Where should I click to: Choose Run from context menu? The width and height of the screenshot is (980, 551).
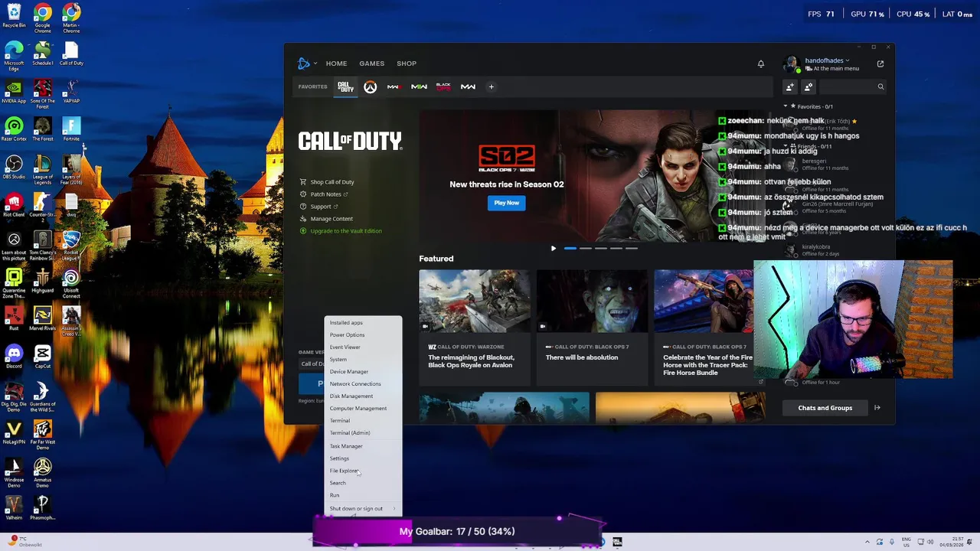363,495
